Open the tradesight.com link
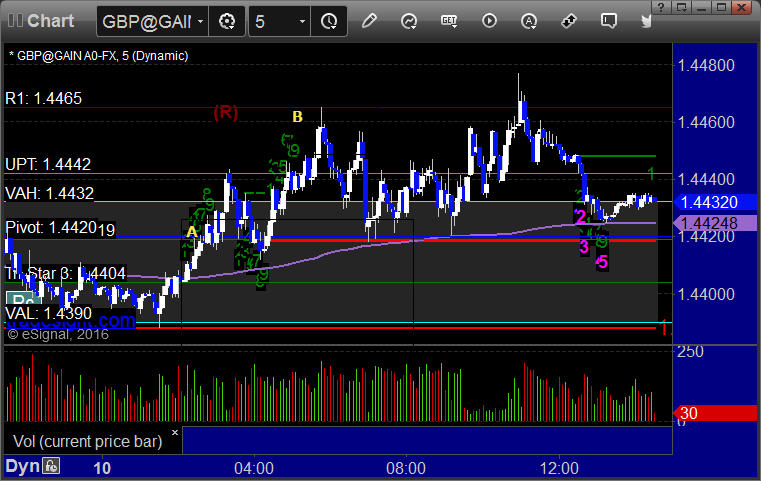 [x=70, y=321]
